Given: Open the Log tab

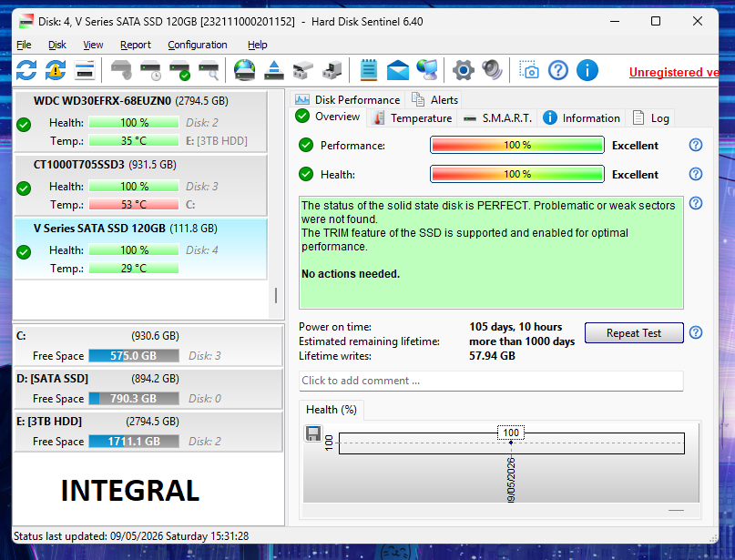Looking at the screenshot, I should pyautogui.click(x=650, y=118).
